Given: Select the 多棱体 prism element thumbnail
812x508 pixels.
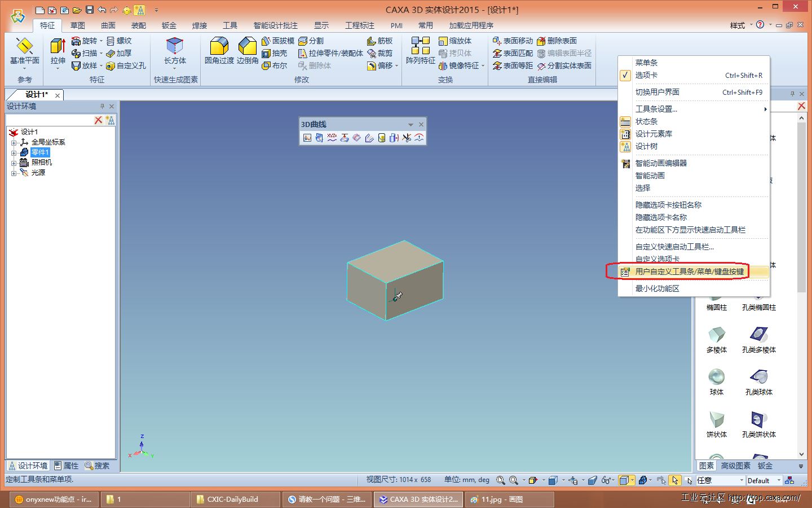Looking at the screenshot, I should (717, 339).
